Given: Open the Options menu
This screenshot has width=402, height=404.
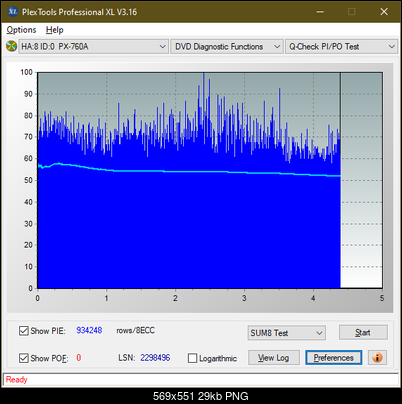Looking at the screenshot, I should [x=21, y=30].
